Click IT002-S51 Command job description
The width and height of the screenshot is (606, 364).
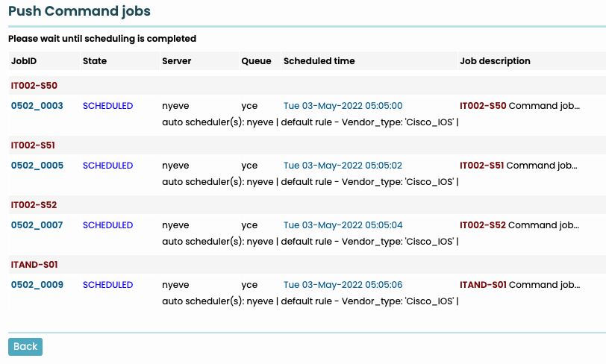click(x=519, y=166)
